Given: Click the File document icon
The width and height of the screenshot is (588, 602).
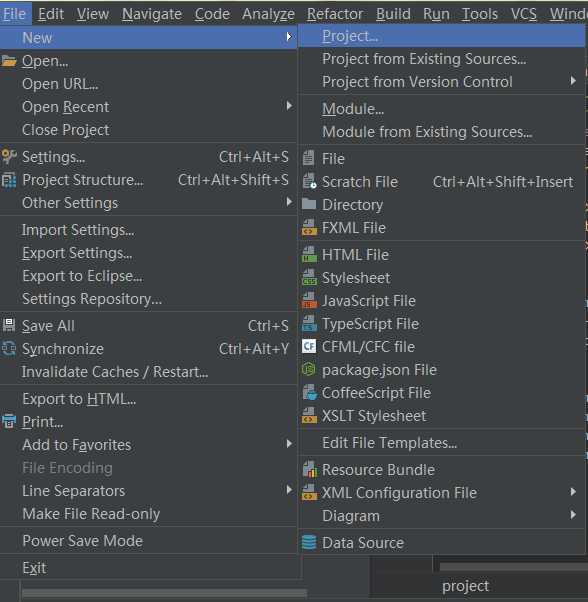Looking at the screenshot, I should click(309, 158).
